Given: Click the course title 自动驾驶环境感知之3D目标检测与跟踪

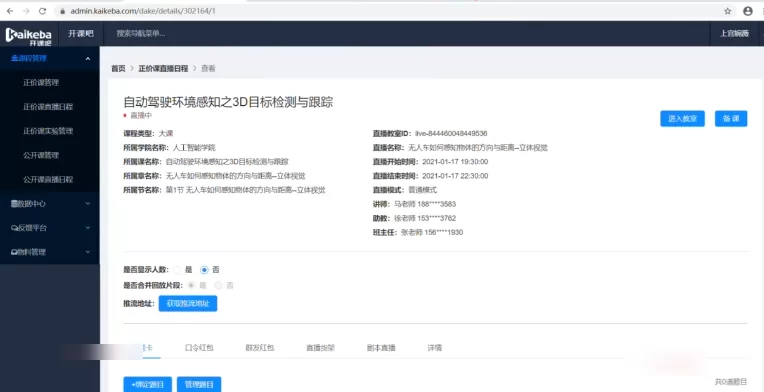Looking at the screenshot, I should click(x=228, y=102).
